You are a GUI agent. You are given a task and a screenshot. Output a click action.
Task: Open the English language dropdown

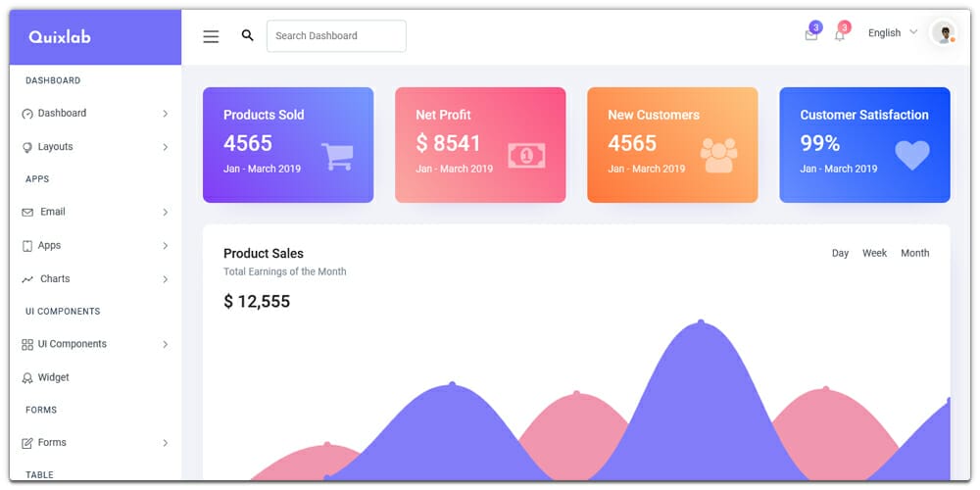point(892,33)
